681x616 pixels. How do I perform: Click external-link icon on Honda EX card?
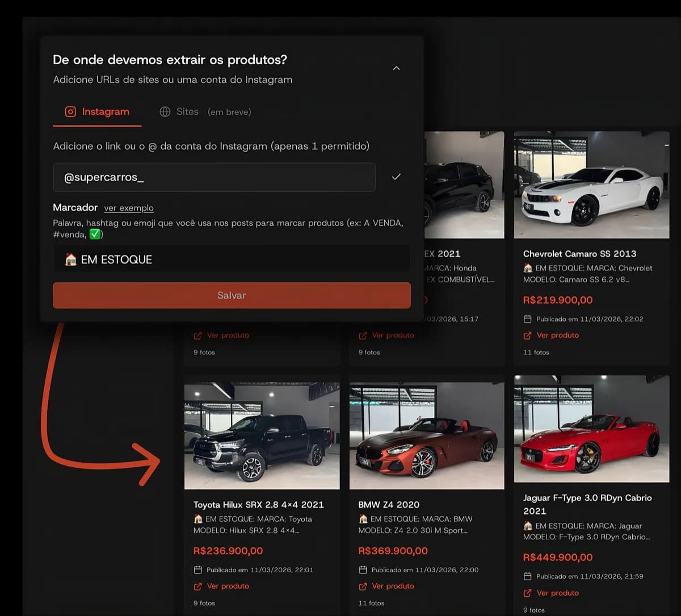[363, 336]
